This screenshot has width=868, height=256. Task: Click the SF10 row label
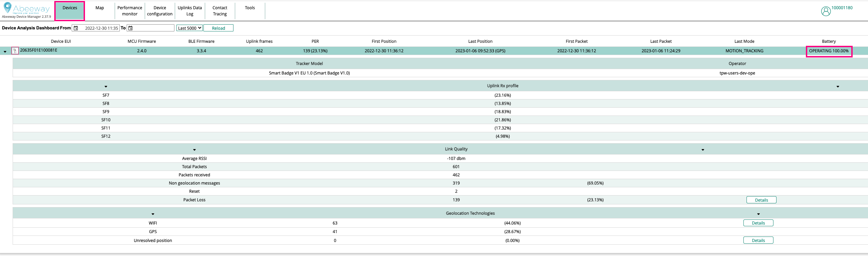(106, 120)
